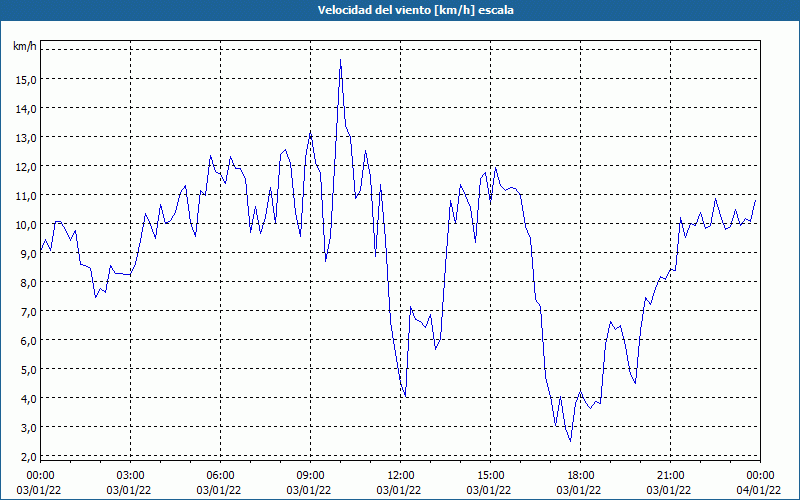The image size is (800, 500).
Task: Click the chart title 'Velocidad del viento [km/h] escala'
Action: point(415,10)
